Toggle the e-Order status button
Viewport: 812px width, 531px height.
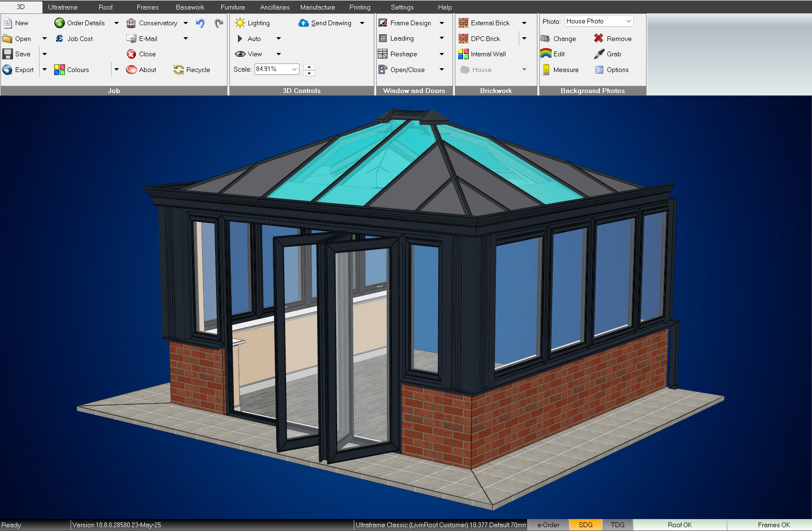point(548,525)
